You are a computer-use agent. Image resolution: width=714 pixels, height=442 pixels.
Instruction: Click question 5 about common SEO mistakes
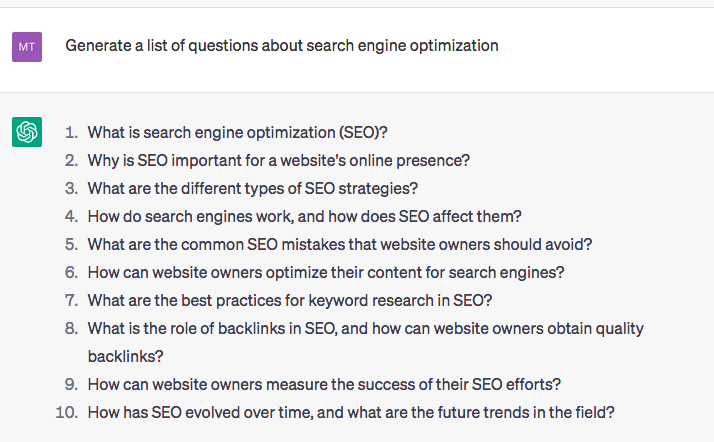click(x=340, y=244)
